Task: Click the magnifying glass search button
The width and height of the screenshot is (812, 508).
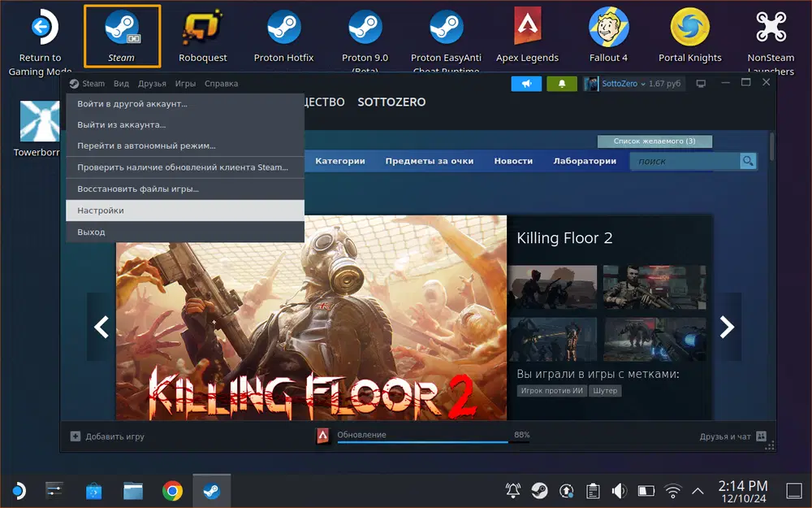Action: point(748,161)
